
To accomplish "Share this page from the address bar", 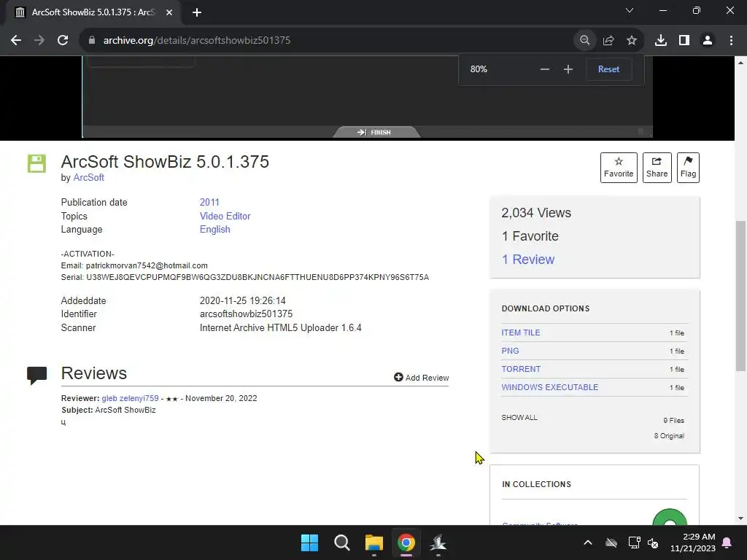I will [x=608, y=41].
